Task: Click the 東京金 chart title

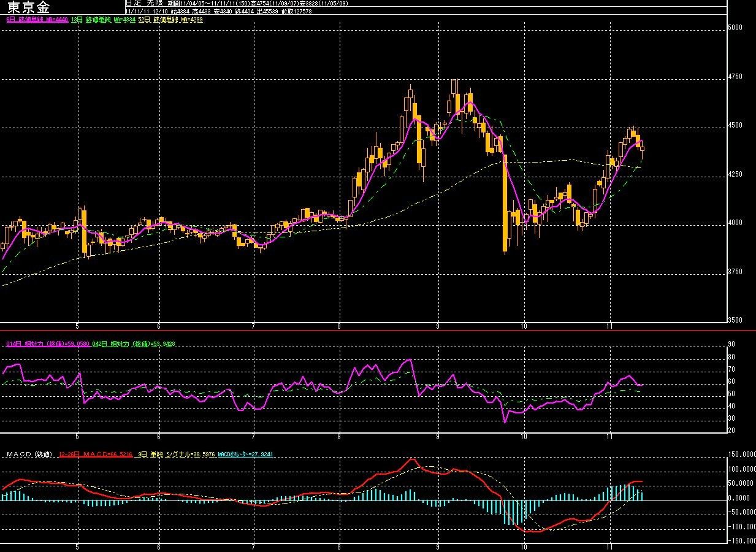Action: [29, 7]
